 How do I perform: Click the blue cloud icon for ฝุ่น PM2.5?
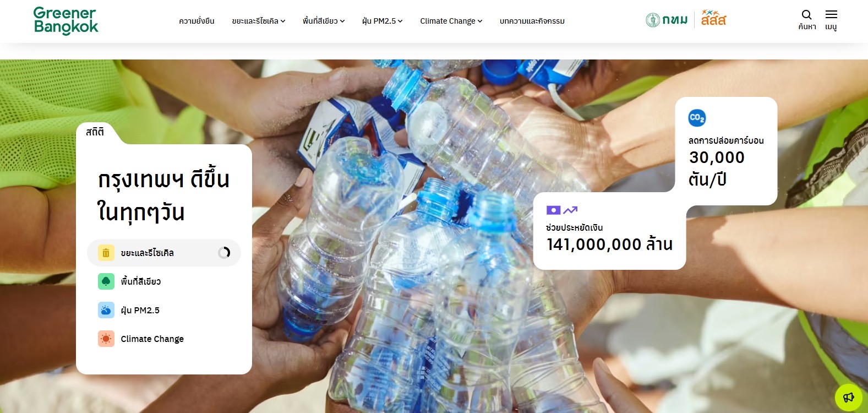point(106,310)
